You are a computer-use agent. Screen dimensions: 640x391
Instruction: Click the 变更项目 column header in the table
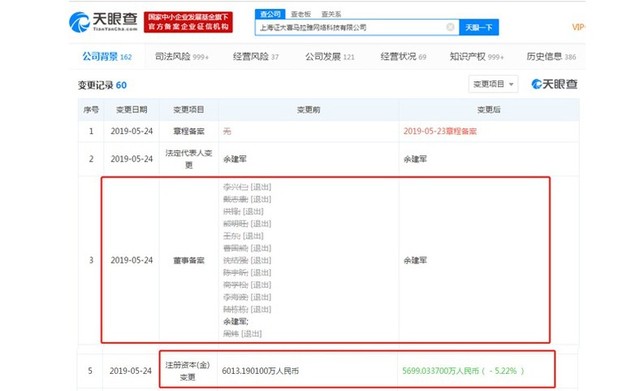pyautogui.click(x=188, y=109)
